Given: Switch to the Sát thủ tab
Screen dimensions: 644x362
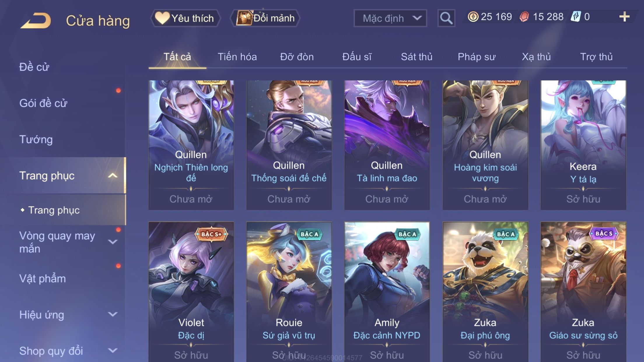Looking at the screenshot, I should [x=416, y=57].
